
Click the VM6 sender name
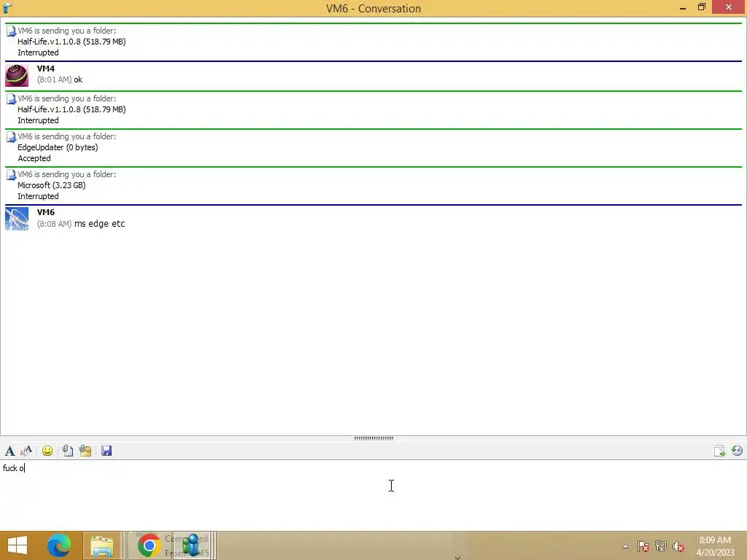tap(46, 212)
